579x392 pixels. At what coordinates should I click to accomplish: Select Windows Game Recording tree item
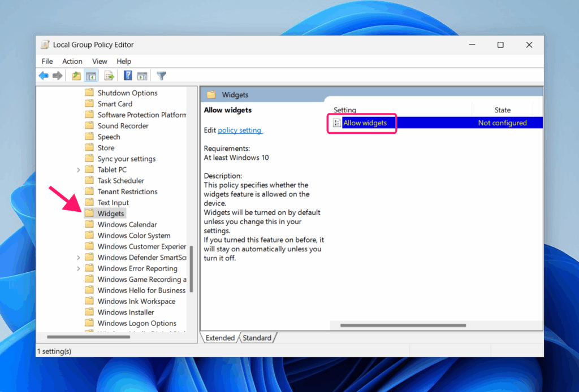[142, 279]
